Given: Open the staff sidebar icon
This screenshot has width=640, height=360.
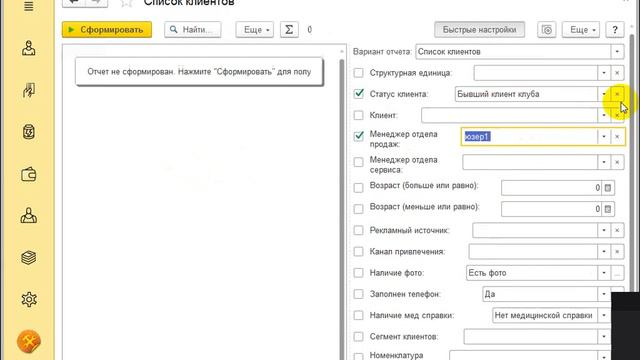Looking at the screenshot, I should 29,216.
